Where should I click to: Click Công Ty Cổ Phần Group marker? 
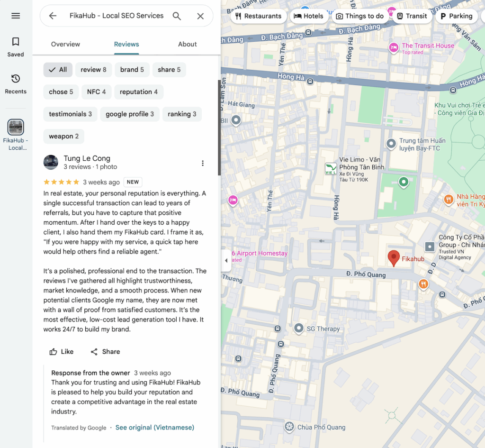click(x=430, y=247)
